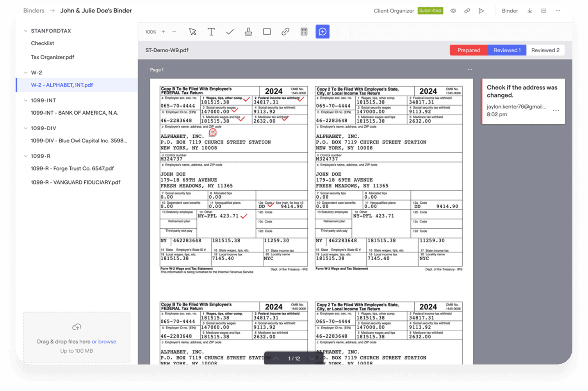This screenshot has width=588, height=391.
Task: Switch to the Prepared status tab
Action: point(469,50)
